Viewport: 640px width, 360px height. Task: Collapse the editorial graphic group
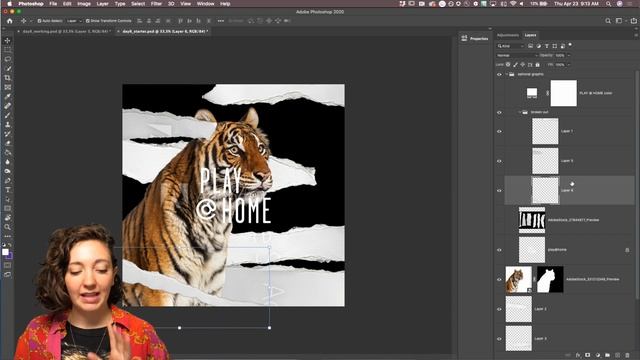[507, 74]
